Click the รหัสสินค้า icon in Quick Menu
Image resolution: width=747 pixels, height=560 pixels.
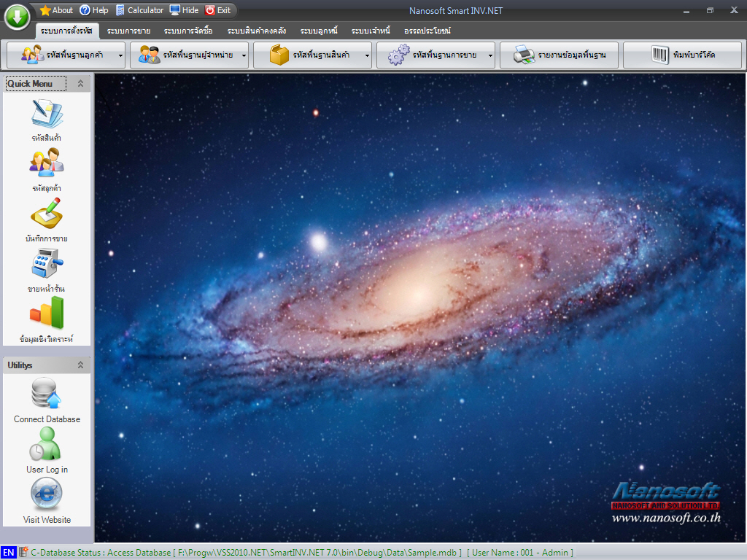47,114
